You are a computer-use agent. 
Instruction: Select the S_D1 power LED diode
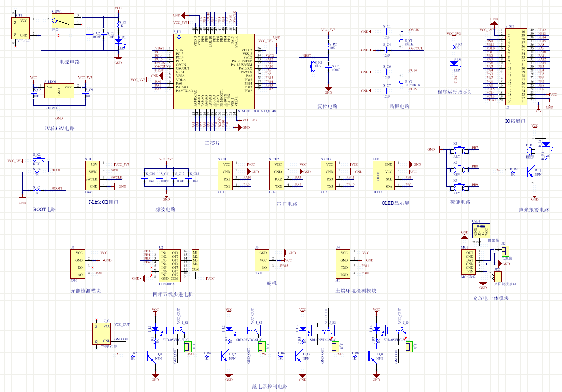tap(118, 42)
